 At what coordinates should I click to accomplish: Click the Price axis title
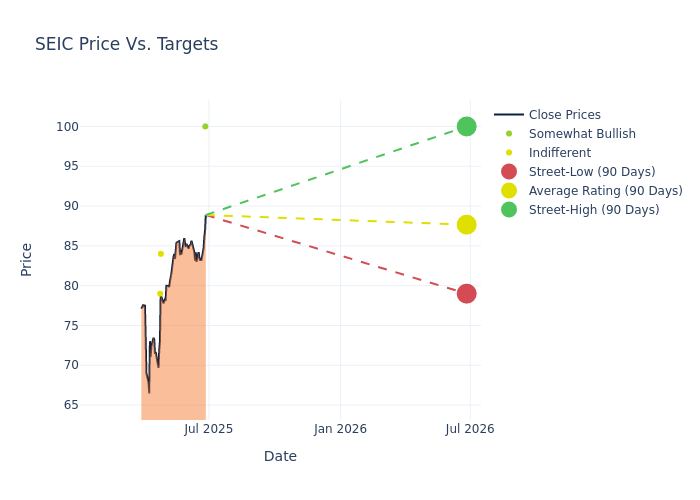(x=27, y=259)
